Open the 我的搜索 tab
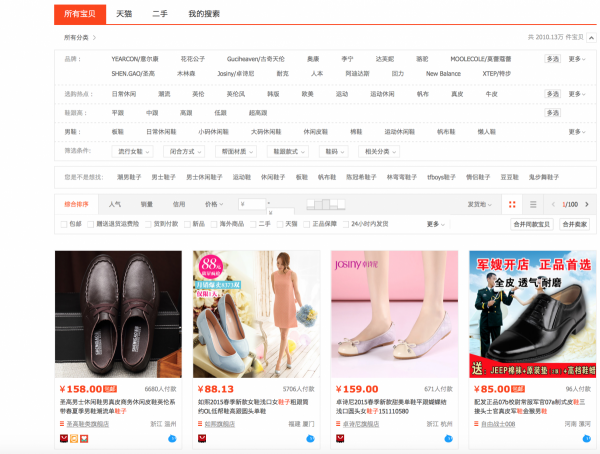Image resolution: width=600 pixels, height=454 pixels. click(x=204, y=14)
